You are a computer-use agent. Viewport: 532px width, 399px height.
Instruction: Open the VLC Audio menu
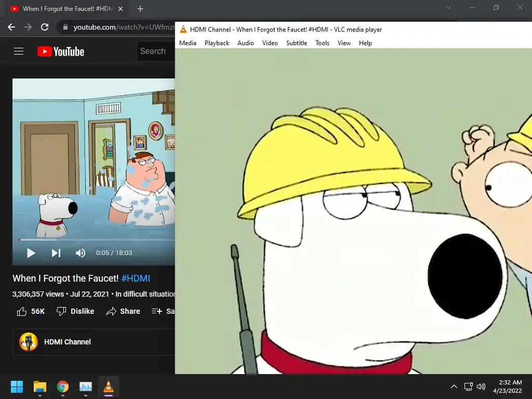246,43
